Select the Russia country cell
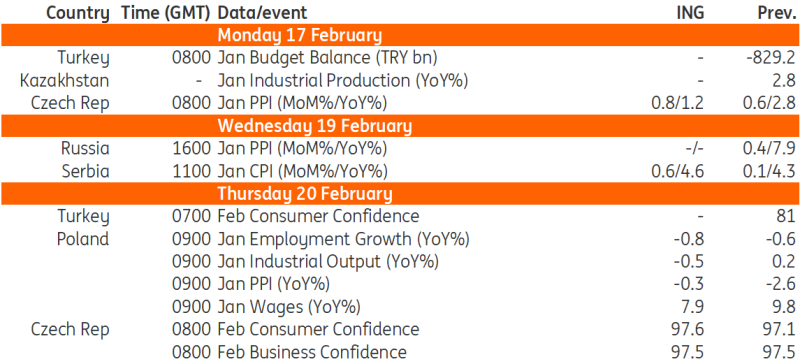The height and width of the screenshot is (364, 800). coord(85,149)
